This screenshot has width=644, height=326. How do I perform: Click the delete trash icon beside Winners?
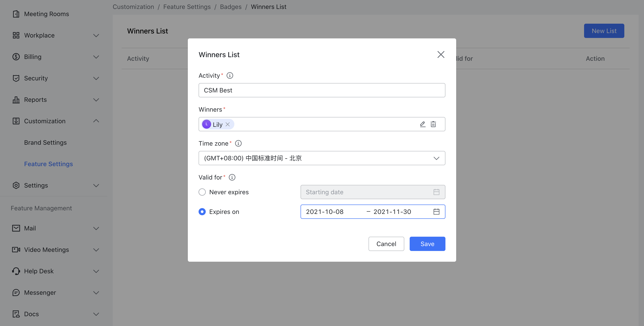pos(433,124)
